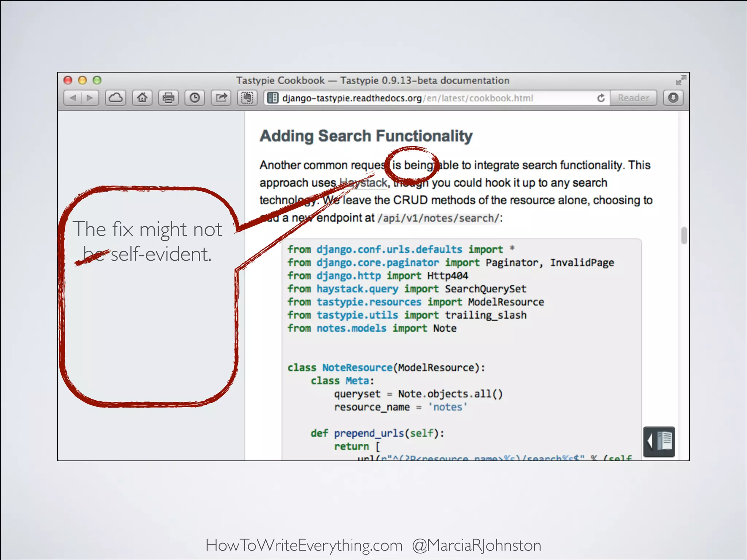The image size is (747, 560).
Task: Click the site icon in address bar
Action: click(x=273, y=98)
